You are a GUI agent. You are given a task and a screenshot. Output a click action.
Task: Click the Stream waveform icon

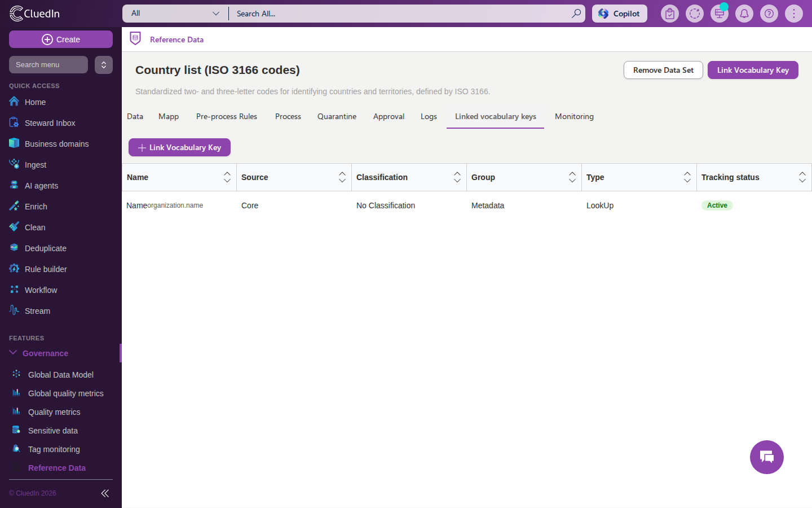tap(14, 310)
